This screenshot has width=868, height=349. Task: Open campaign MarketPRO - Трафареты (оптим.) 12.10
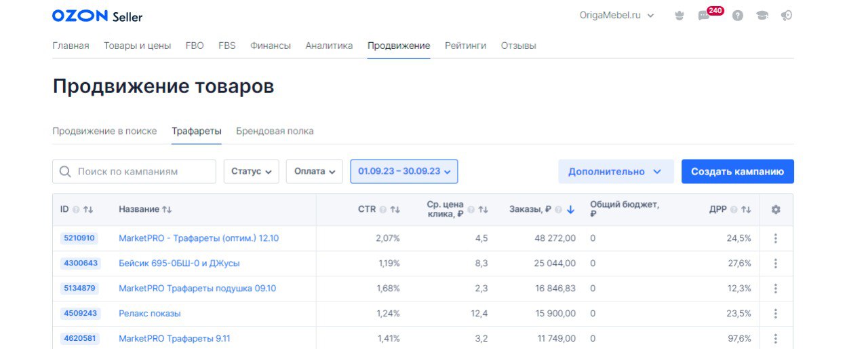coord(199,238)
